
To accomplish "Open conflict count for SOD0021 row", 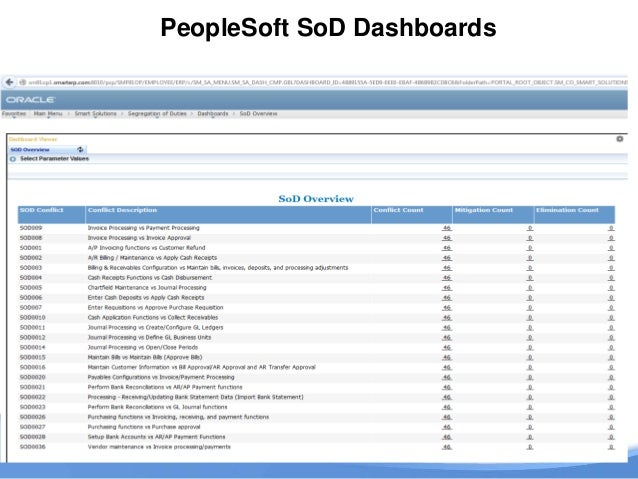I will 447,387.
